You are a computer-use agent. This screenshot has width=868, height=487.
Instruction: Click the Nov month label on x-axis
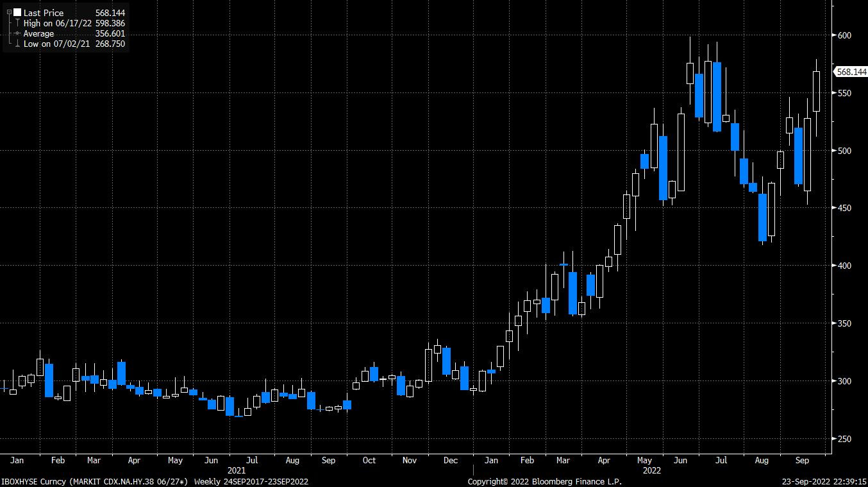409,460
